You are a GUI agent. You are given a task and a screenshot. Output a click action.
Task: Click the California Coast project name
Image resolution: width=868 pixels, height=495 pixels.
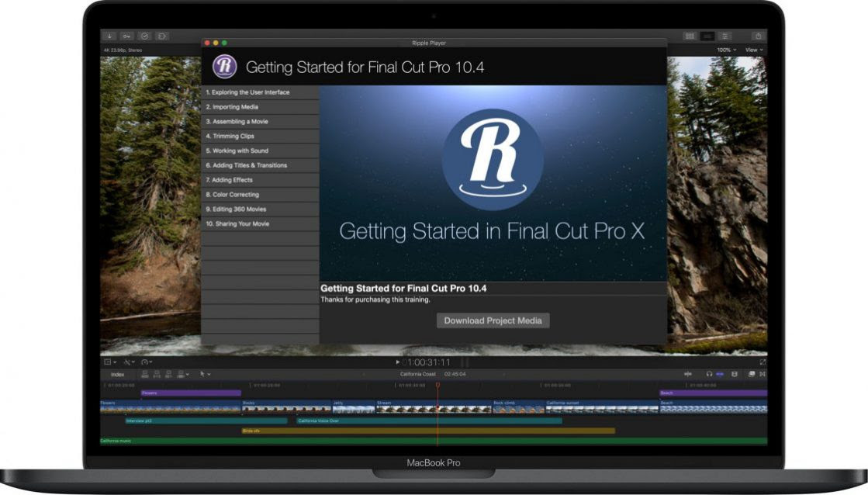[418, 374]
